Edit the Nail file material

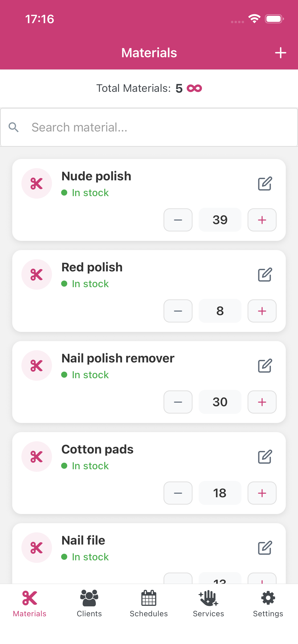[x=265, y=548]
